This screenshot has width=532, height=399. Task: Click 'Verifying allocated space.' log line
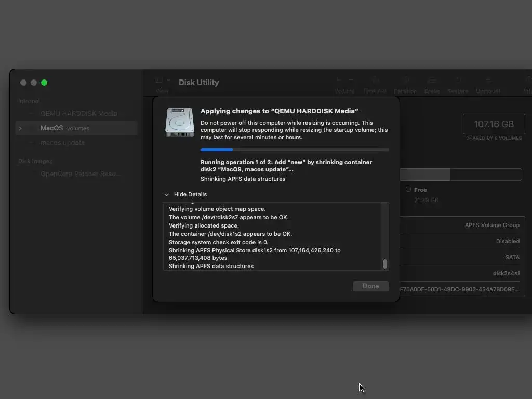[204, 225]
